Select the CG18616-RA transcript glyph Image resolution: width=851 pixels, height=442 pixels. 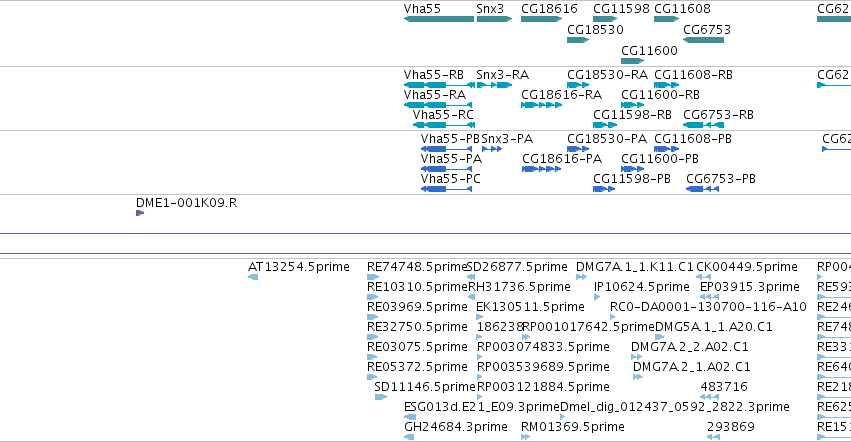541,105
